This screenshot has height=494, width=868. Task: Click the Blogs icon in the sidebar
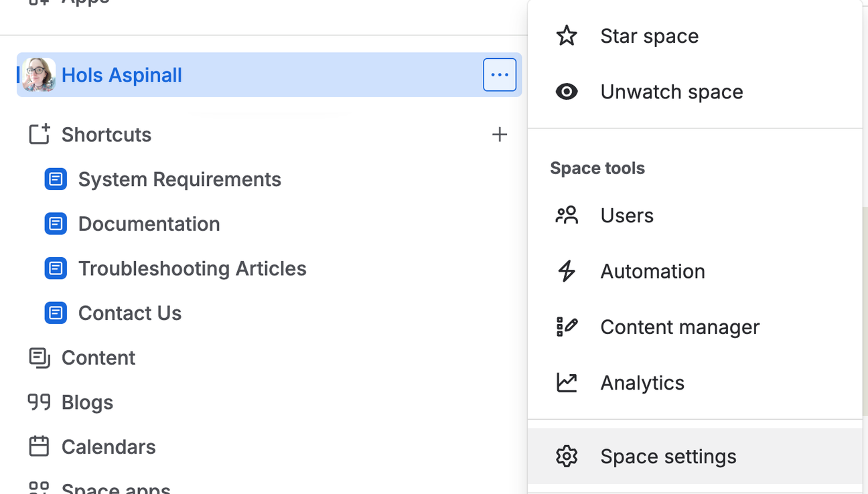click(x=39, y=402)
